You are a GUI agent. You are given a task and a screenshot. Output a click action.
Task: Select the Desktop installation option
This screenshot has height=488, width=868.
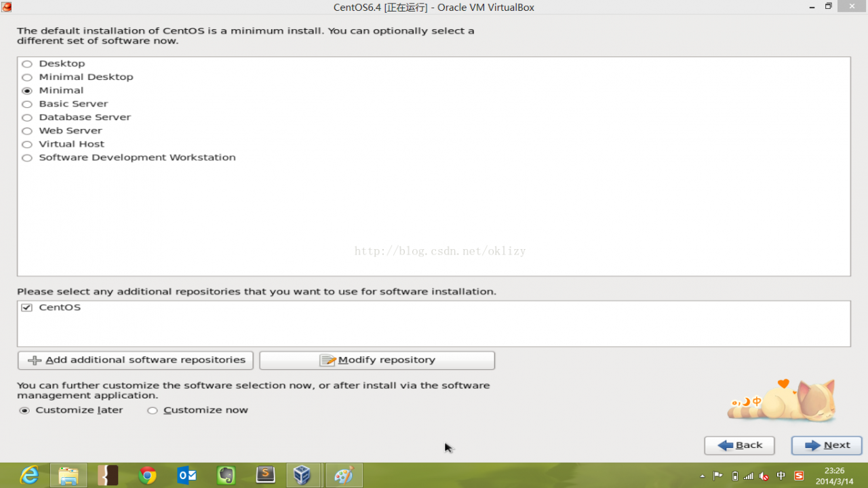(27, 64)
